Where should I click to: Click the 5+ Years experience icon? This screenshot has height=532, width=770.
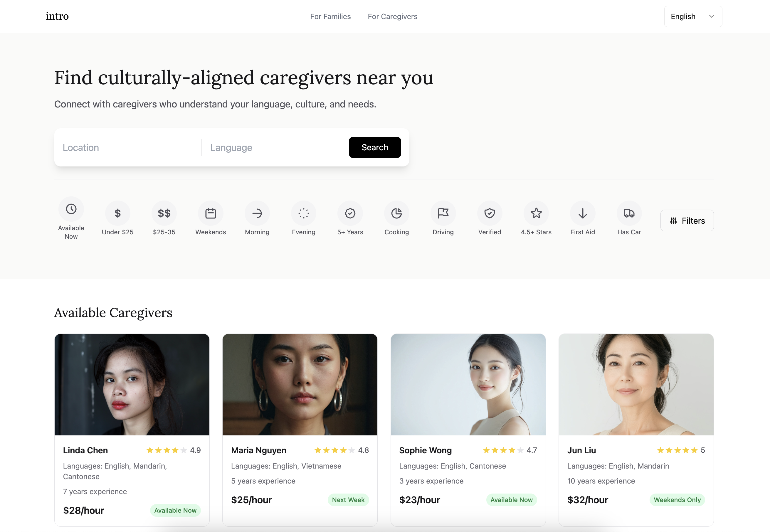point(350,213)
